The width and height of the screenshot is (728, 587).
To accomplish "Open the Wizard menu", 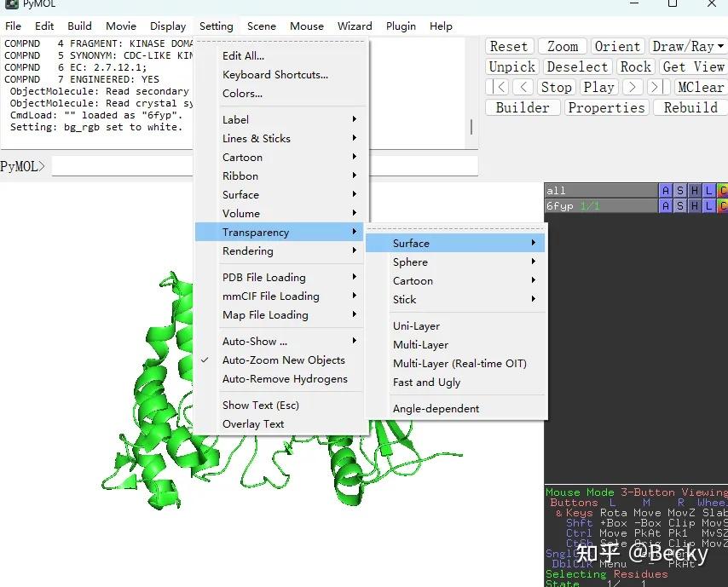I will 355,26.
